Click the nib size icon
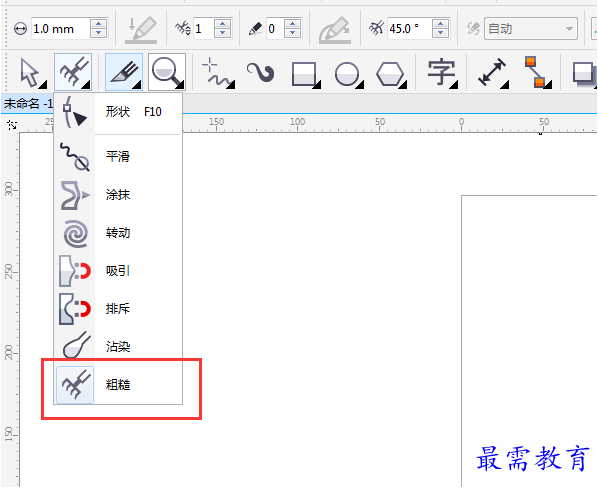 [x=20, y=29]
